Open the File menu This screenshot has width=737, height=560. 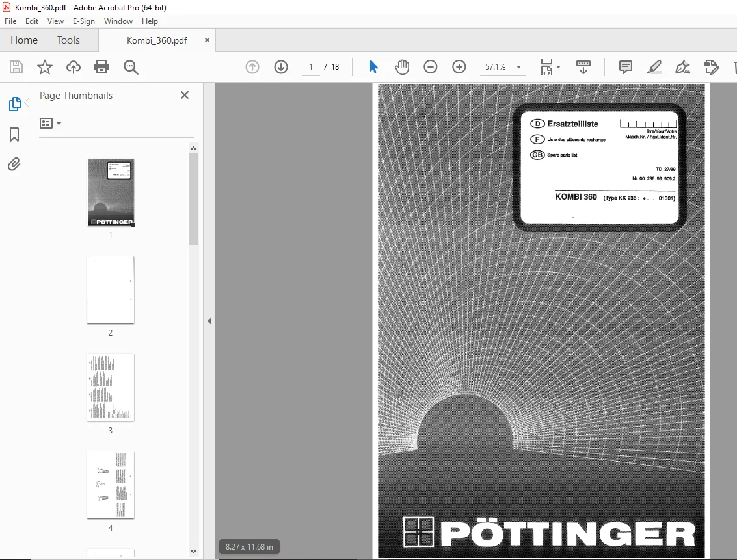[x=10, y=21]
